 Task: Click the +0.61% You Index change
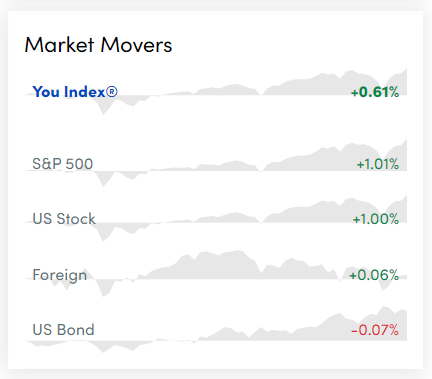click(x=375, y=92)
